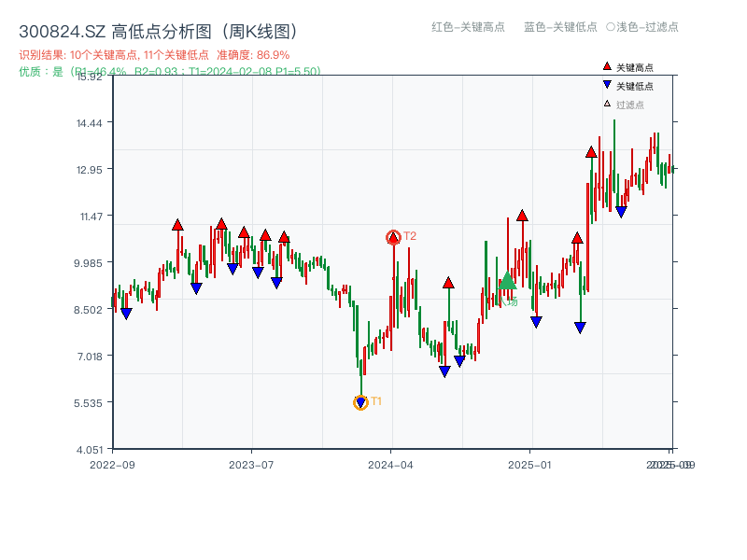Click the 11.47 y-axis label

pos(91,217)
